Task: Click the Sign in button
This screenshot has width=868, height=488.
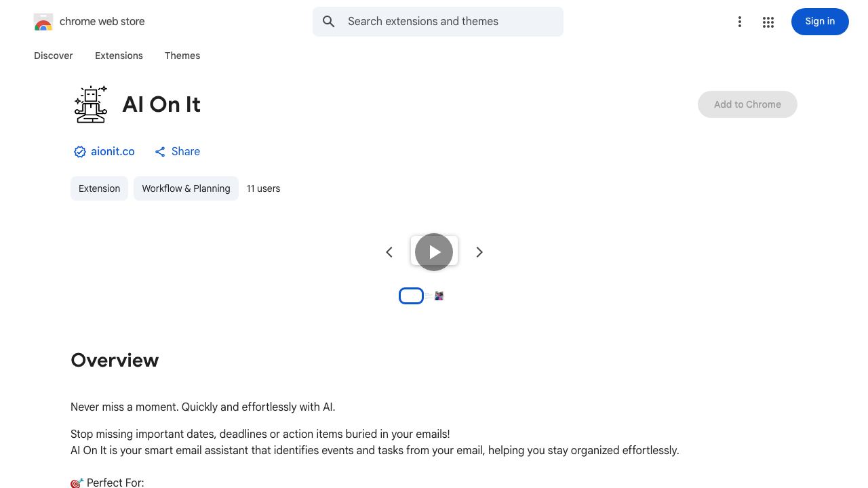Action: click(x=820, y=22)
